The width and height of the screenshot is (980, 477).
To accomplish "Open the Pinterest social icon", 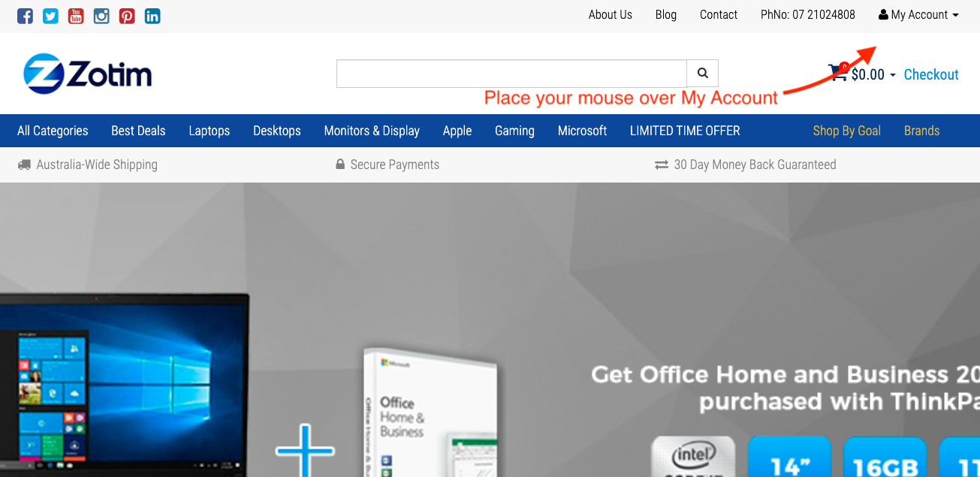I will click(127, 16).
